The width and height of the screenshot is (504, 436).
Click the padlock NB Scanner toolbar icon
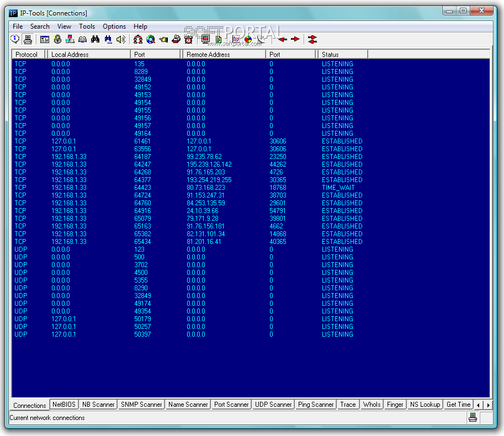click(x=57, y=39)
